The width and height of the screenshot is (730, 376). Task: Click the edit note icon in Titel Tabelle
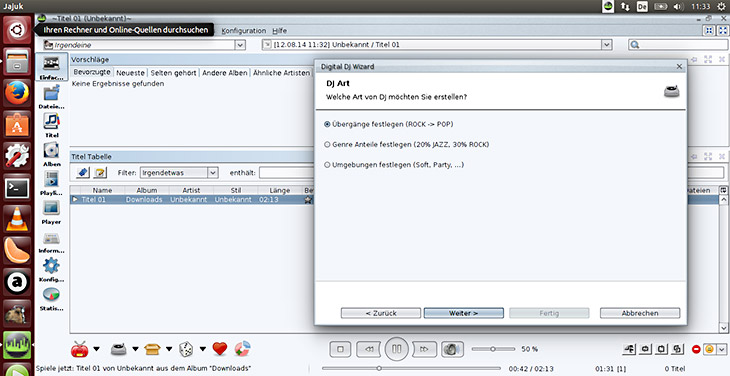[100, 173]
